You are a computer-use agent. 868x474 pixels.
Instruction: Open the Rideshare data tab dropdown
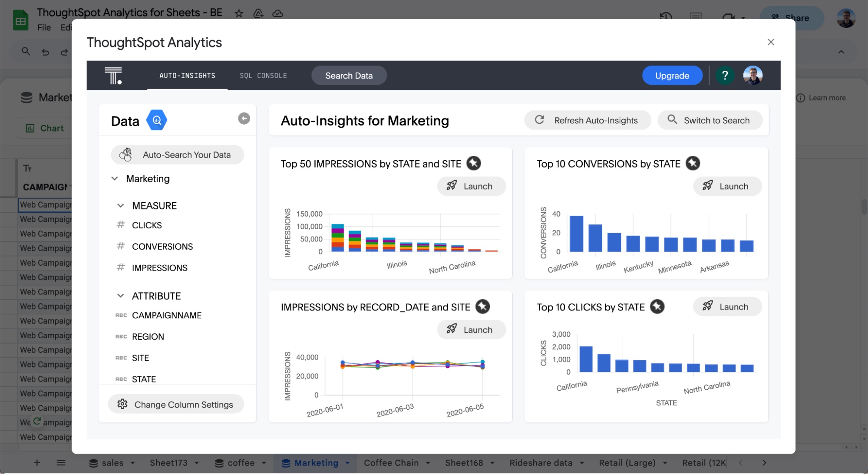tap(582, 463)
